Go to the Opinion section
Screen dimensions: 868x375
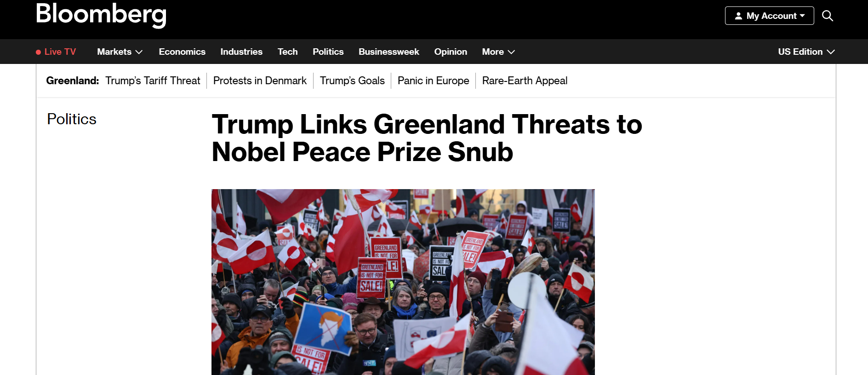(451, 52)
